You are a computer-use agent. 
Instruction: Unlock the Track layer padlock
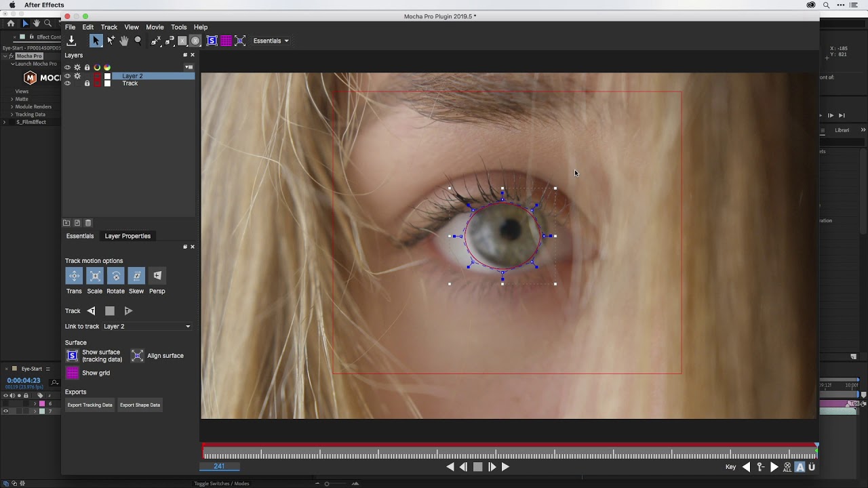tap(87, 83)
